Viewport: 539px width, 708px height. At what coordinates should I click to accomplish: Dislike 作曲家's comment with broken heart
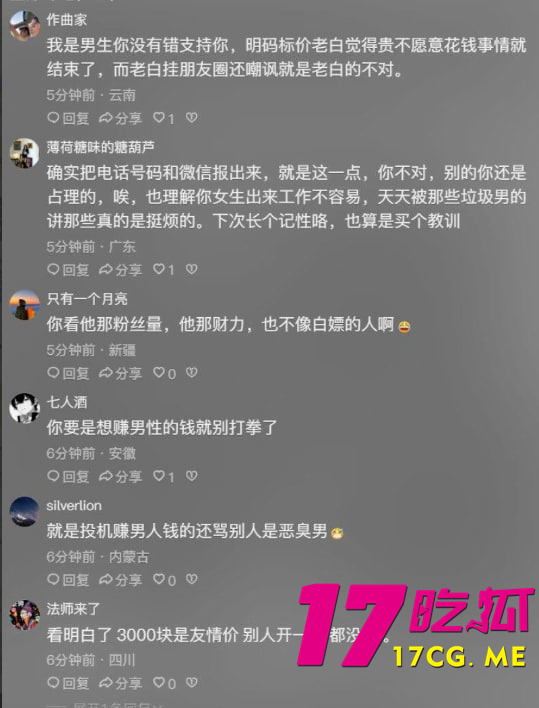(192, 118)
